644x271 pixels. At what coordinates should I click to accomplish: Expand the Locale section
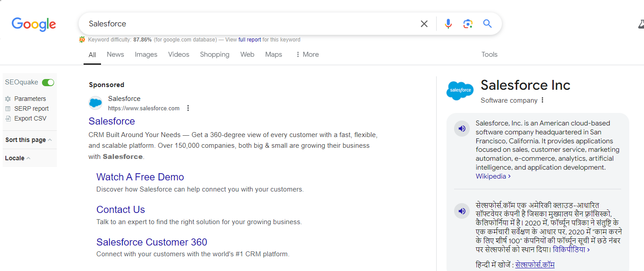18,158
